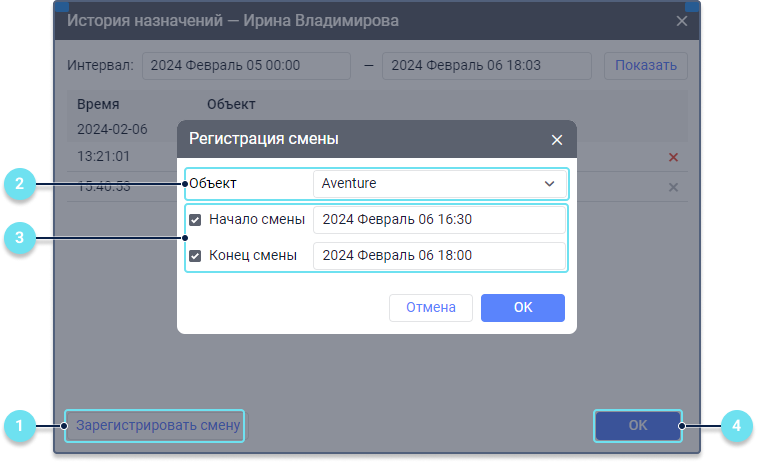
Task: Delete the 13:21:01 entry with red cross
Action: tap(673, 157)
